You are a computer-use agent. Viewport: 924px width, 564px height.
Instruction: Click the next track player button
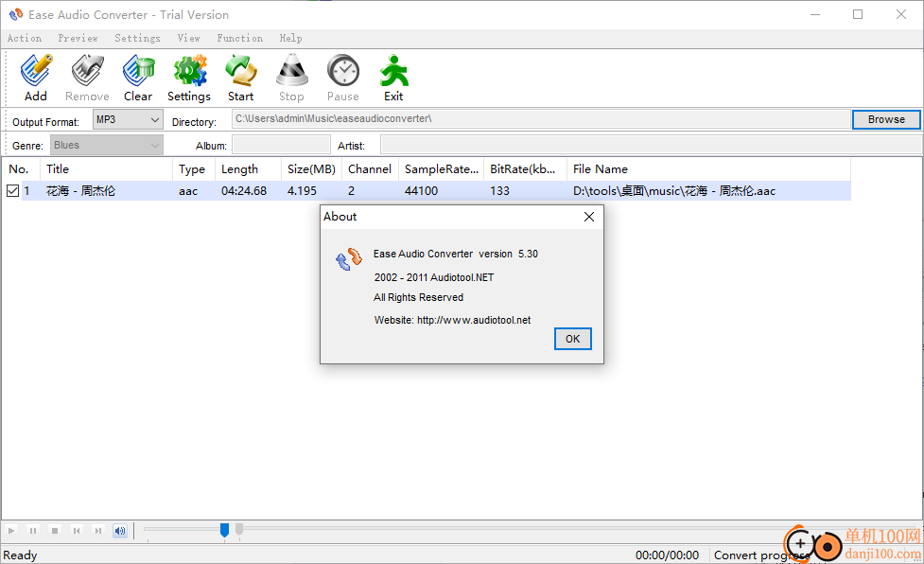pyautogui.click(x=98, y=531)
